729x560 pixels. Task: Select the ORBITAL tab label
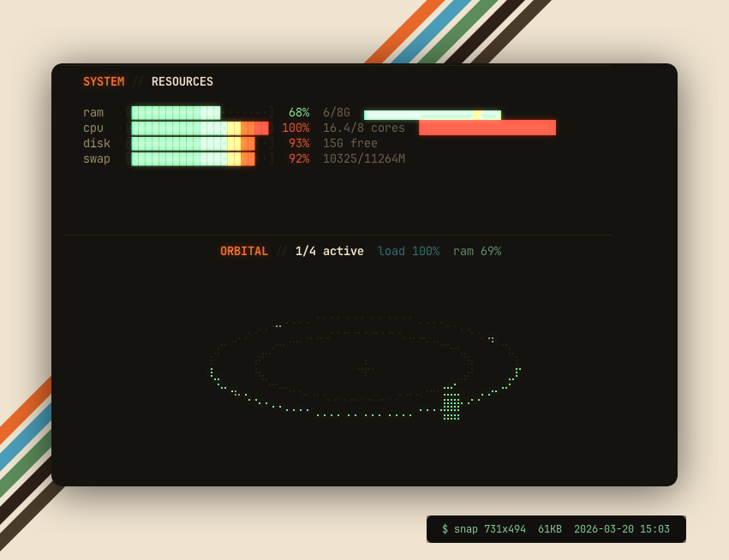244,251
